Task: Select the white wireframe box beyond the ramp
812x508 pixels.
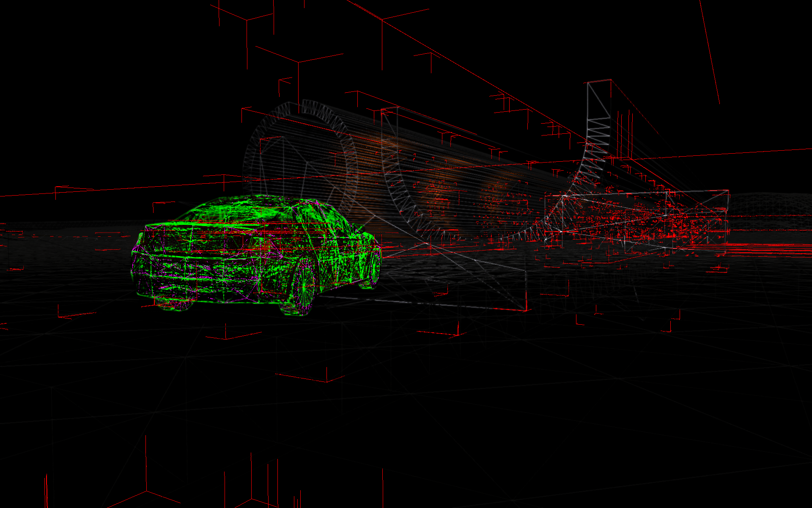Action: (636, 221)
